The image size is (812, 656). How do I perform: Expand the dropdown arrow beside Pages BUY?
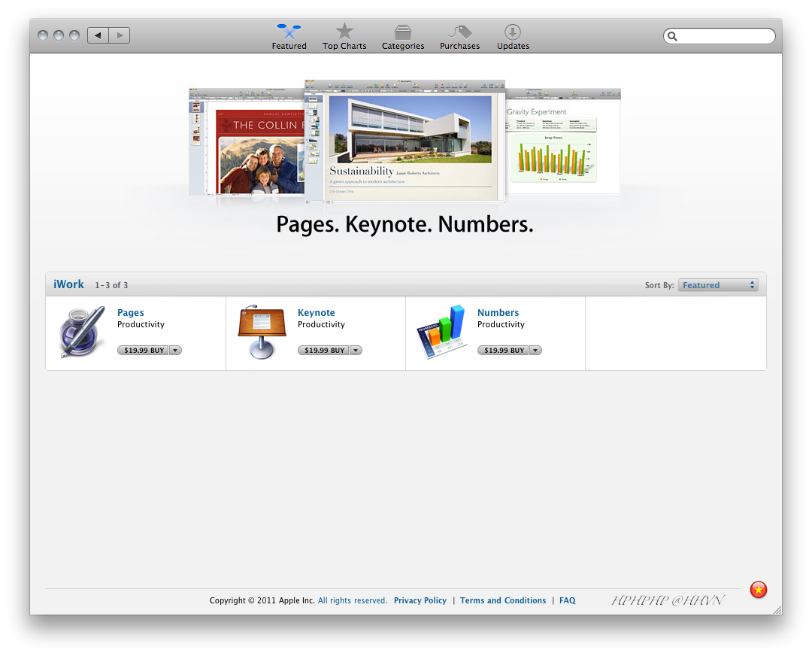pyautogui.click(x=174, y=350)
